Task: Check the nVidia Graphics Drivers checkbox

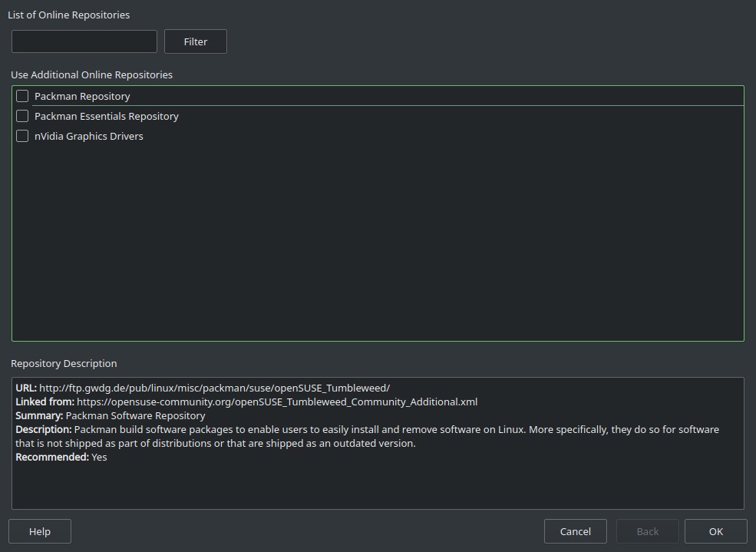Action: [22, 136]
